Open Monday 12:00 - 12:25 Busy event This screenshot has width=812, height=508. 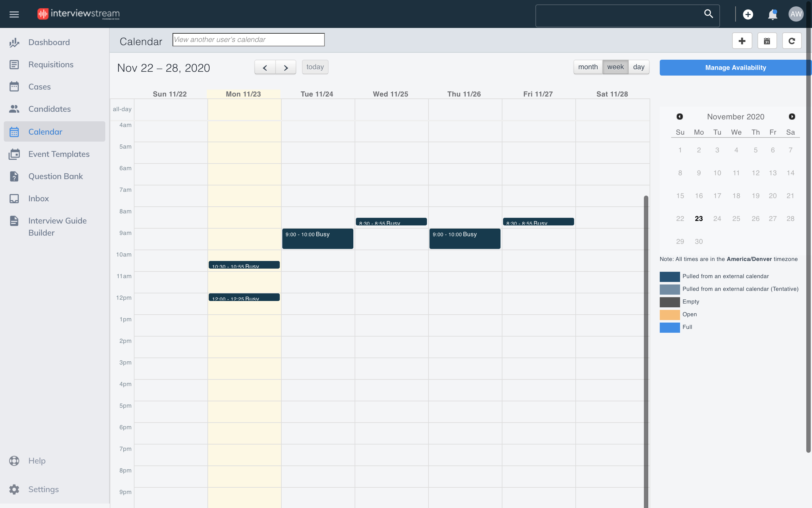click(244, 297)
